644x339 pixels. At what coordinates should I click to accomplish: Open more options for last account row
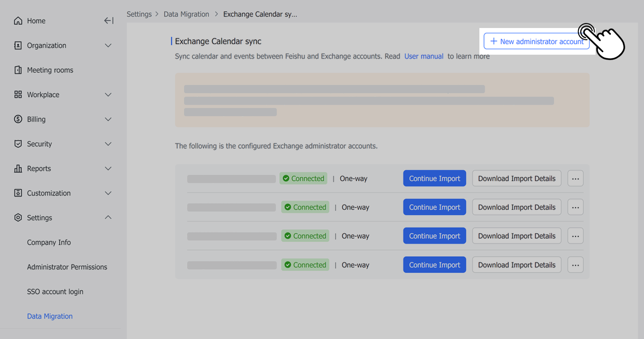(575, 265)
